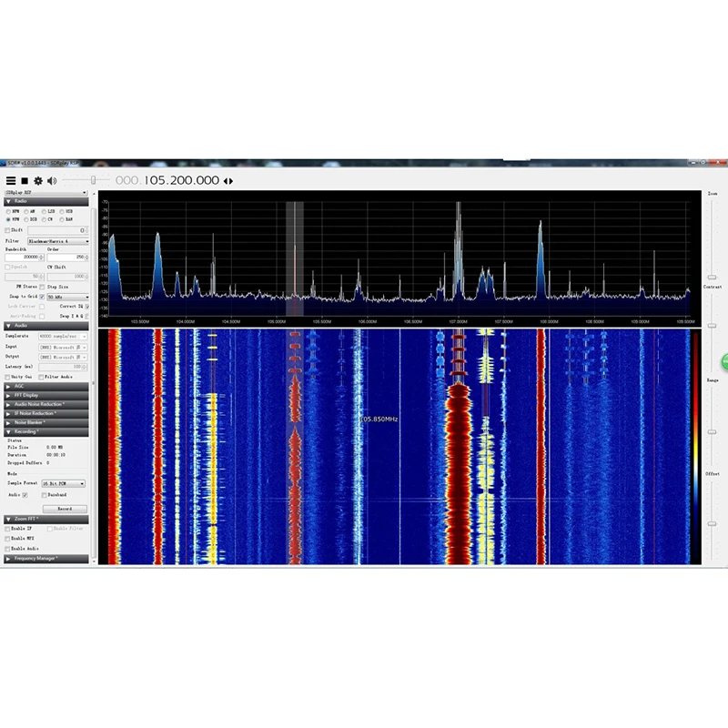This screenshot has height=728, width=728.
Task: Click the filter Order value field
Action: (x=66, y=257)
